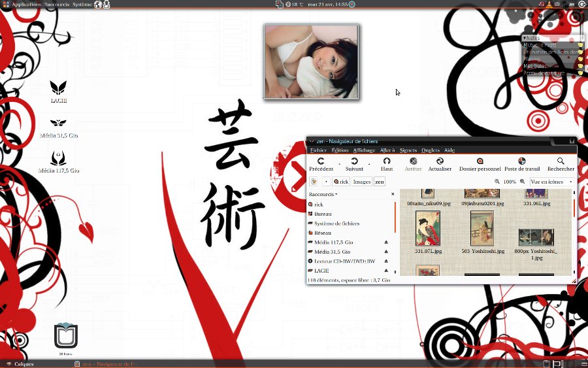The width and height of the screenshot is (588, 368).
Task: Open the Aller à menu
Action: click(x=387, y=150)
